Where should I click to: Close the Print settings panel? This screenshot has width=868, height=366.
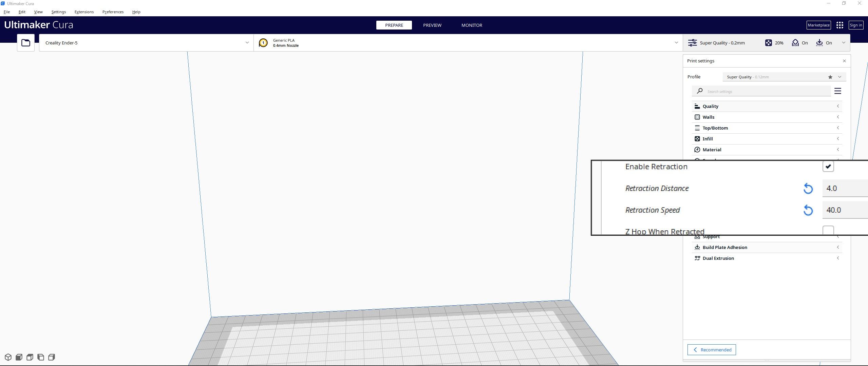coord(844,61)
